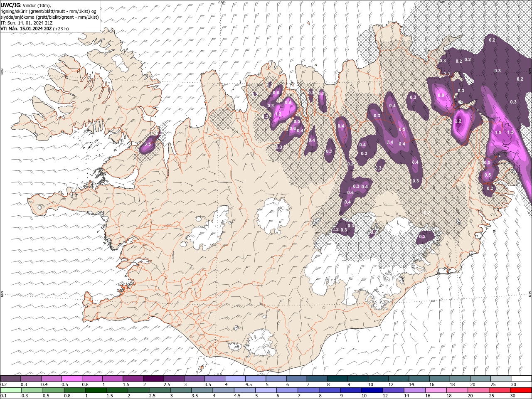Select darkest green lower swatch between 1 and 1.5
The image size is (532, 399).
pos(96,390)
